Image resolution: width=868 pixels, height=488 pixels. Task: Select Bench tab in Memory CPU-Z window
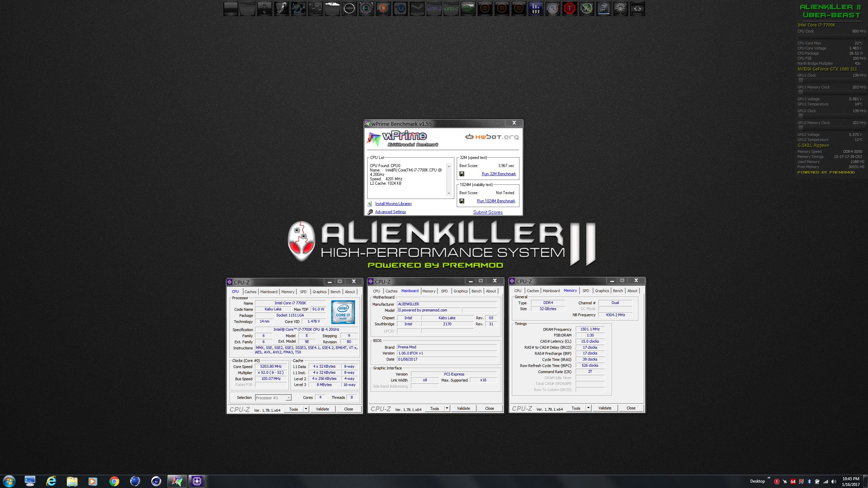617,291
